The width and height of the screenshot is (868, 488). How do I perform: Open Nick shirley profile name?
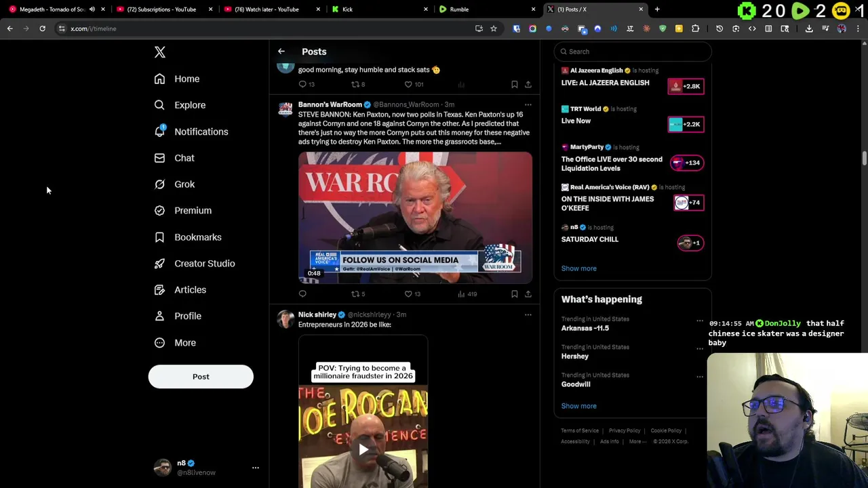pyautogui.click(x=317, y=315)
